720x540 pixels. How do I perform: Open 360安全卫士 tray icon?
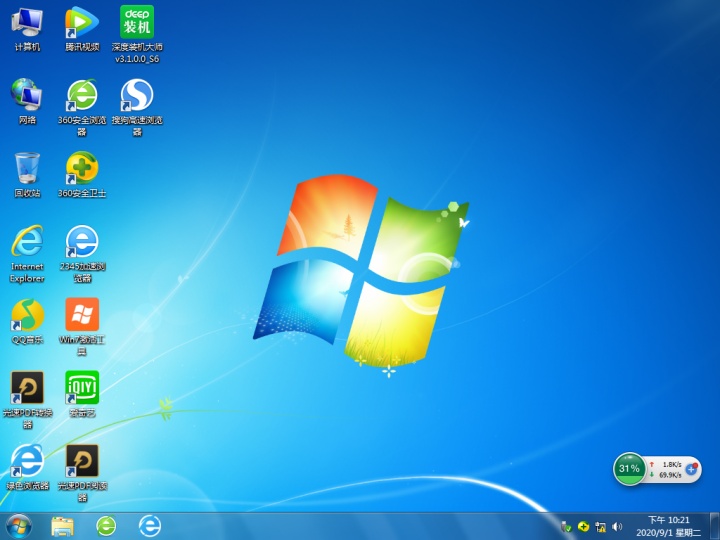583,526
